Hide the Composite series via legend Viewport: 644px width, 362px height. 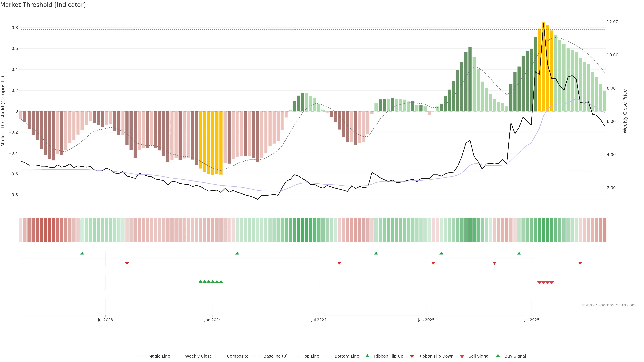pyautogui.click(x=237, y=356)
